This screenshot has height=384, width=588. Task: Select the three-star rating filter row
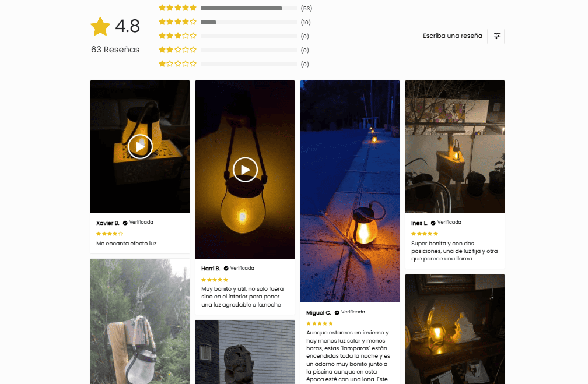click(x=233, y=36)
